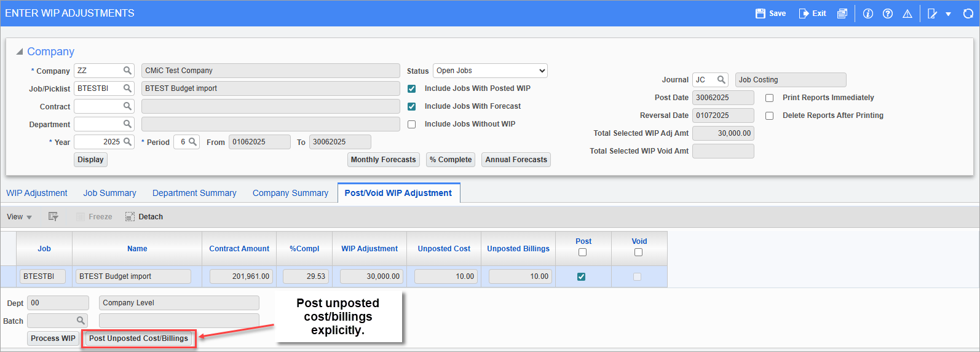Switch to Department Summary tab

click(x=194, y=193)
